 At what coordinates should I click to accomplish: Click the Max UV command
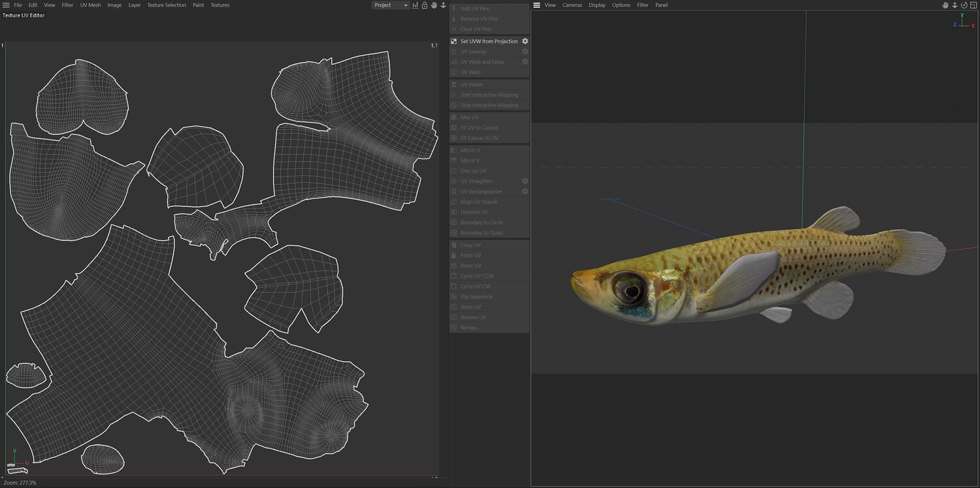(x=470, y=118)
